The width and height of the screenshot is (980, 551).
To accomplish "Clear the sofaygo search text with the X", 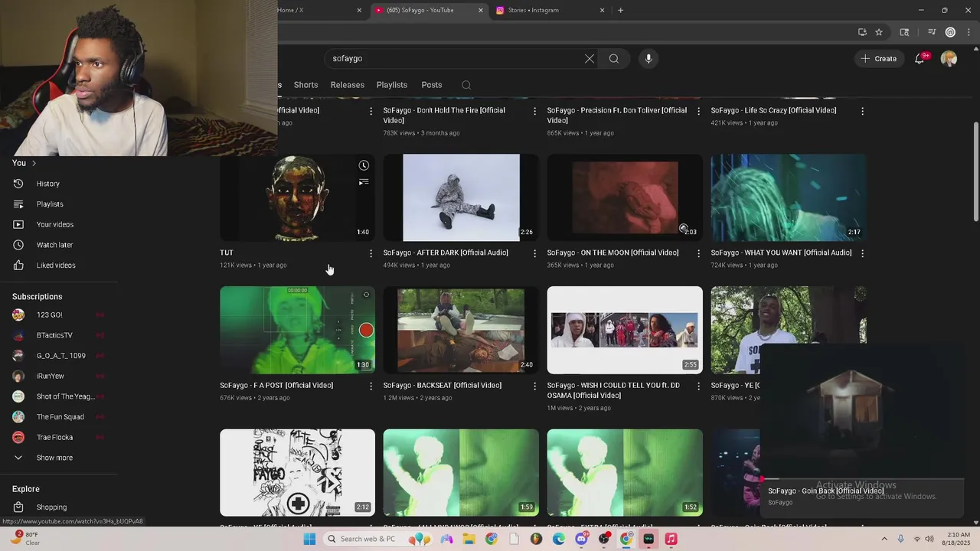I will [x=590, y=58].
